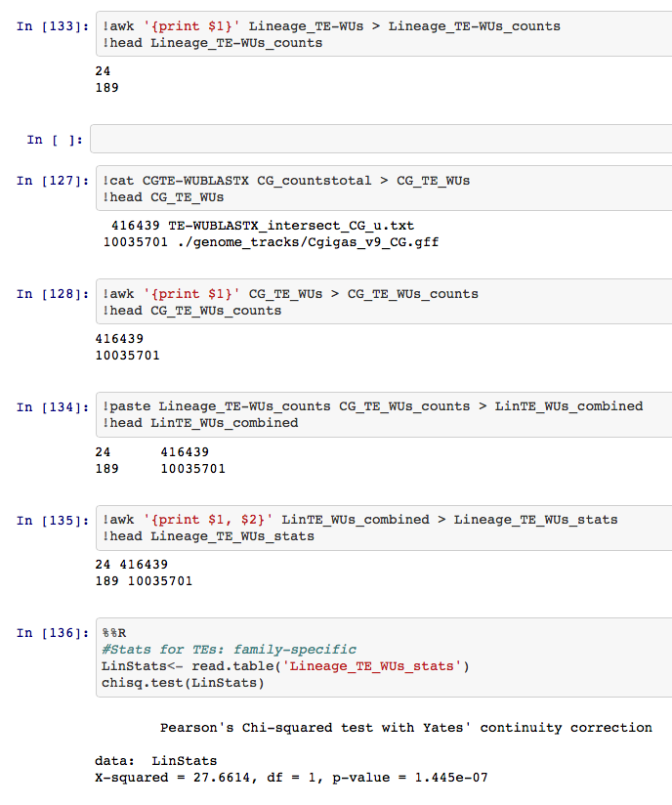Click '!head Lineage_TE_WUs_stats' line

point(208,536)
